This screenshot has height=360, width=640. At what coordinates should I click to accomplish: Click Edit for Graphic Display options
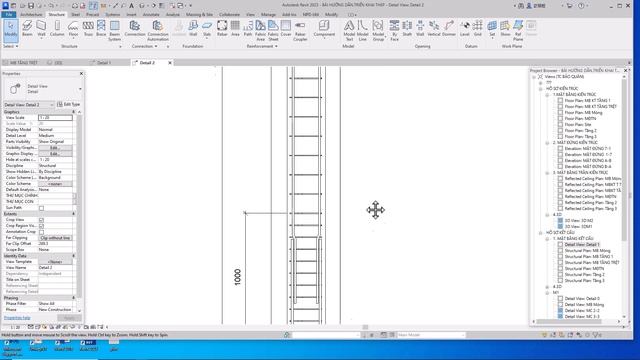(x=55, y=154)
